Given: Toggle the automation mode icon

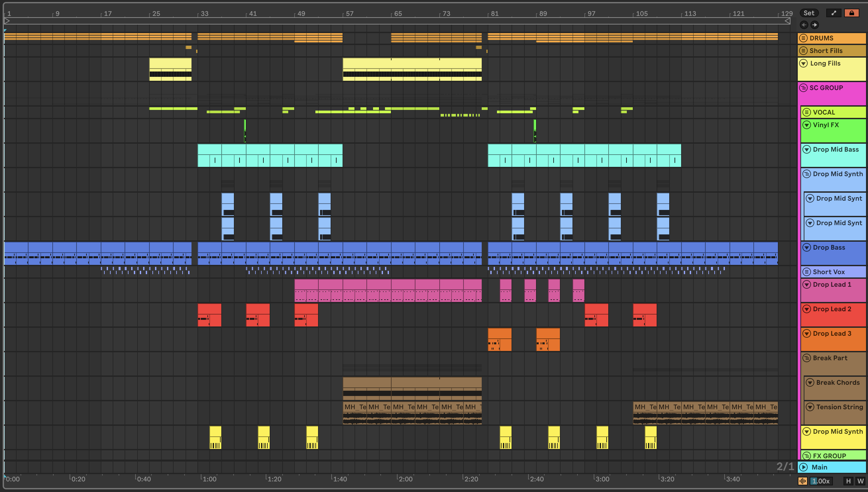Looking at the screenshot, I should point(833,13).
